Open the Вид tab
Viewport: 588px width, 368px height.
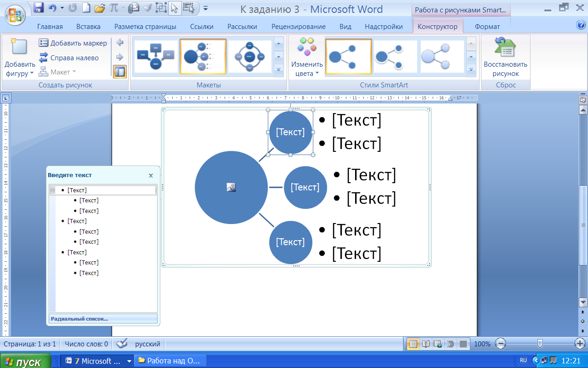(345, 27)
